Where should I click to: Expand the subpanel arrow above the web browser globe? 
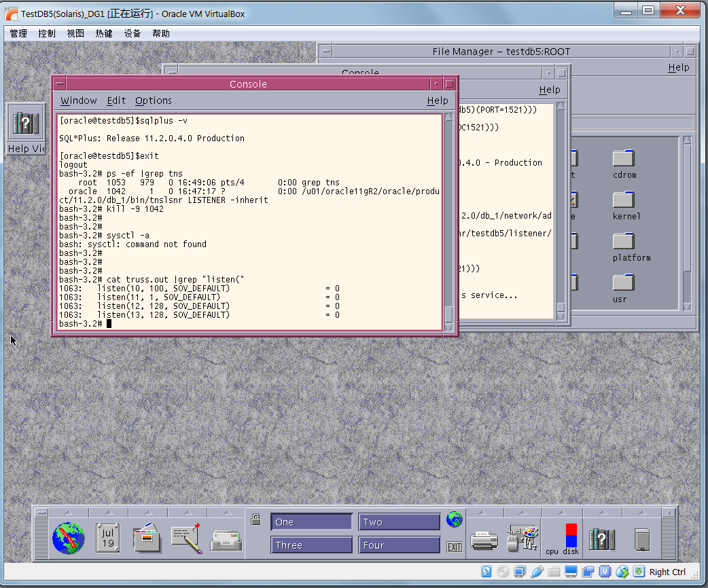click(68, 513)
